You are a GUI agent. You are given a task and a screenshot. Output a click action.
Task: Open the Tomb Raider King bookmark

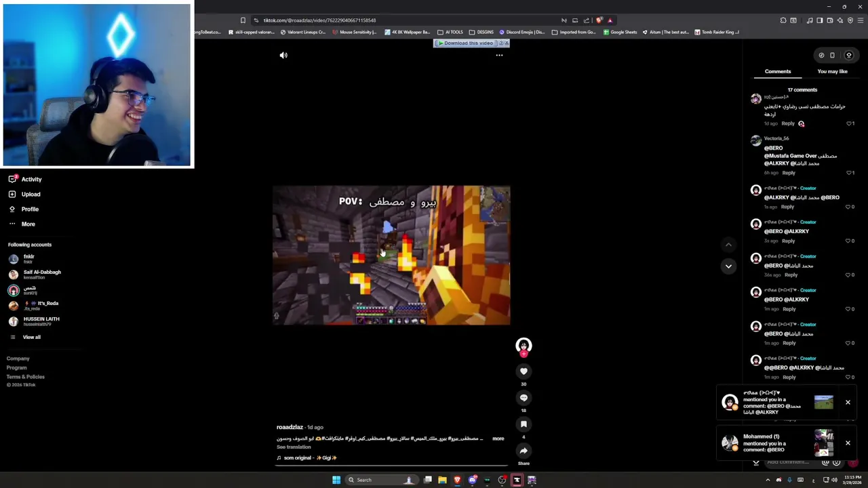717,32
